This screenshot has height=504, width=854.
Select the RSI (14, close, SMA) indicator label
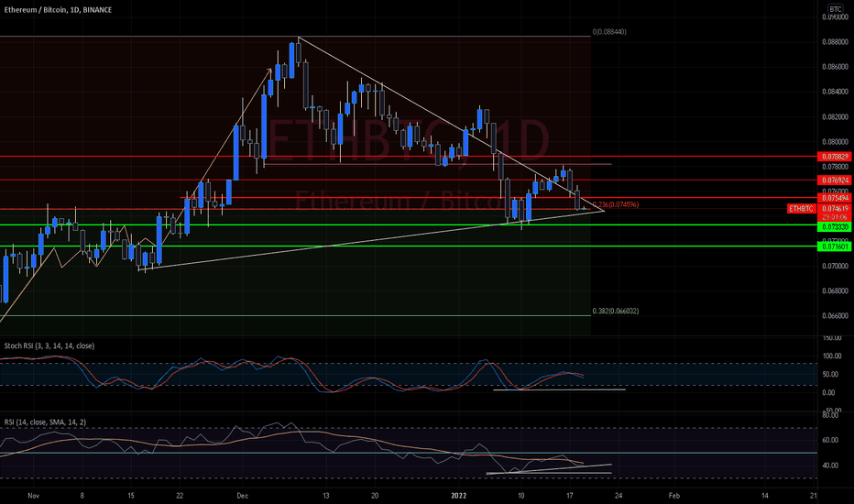click(45, 422)
